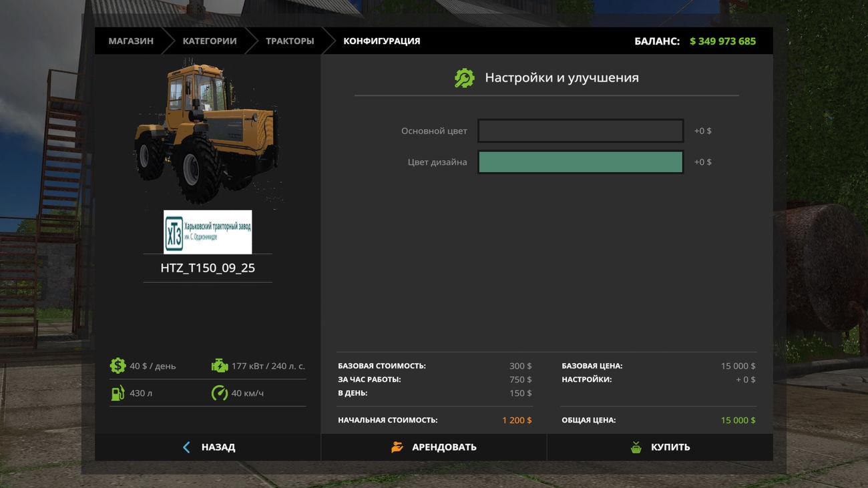868x488 pixels.
Task: Go to Категории breadcrumb
Action: click(x=210, y=41)
